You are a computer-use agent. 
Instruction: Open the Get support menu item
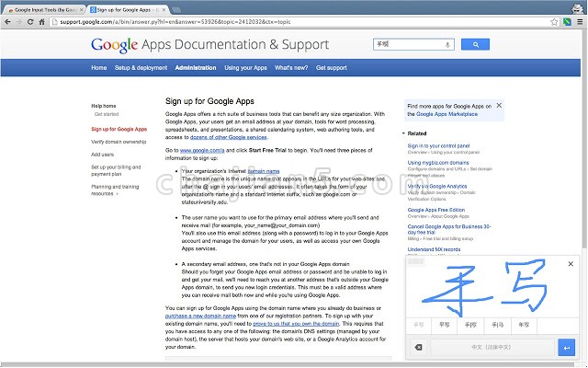[332, 68]
